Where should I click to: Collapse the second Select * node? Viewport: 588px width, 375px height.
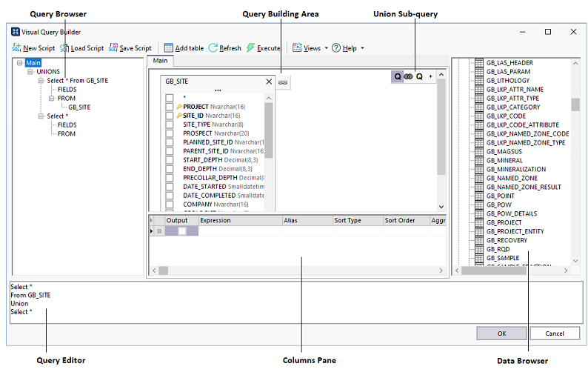tap(41, 116)
